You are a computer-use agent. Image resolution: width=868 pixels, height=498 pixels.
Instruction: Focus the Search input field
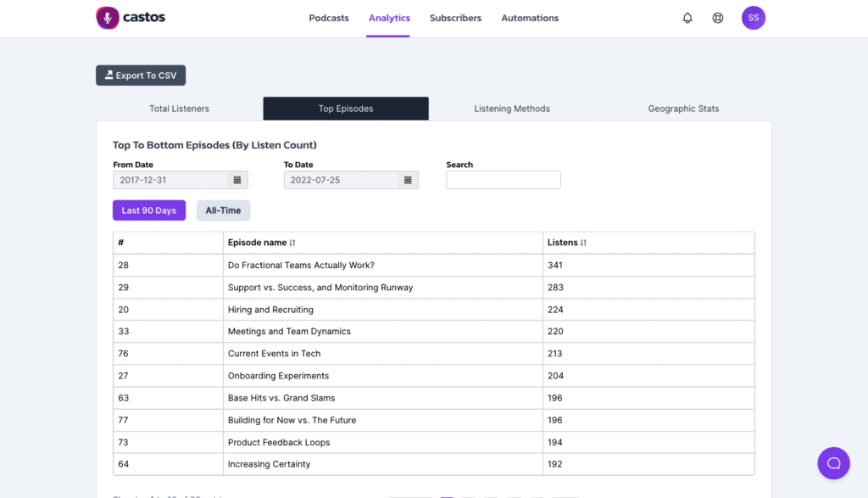(x=504, y=180)
